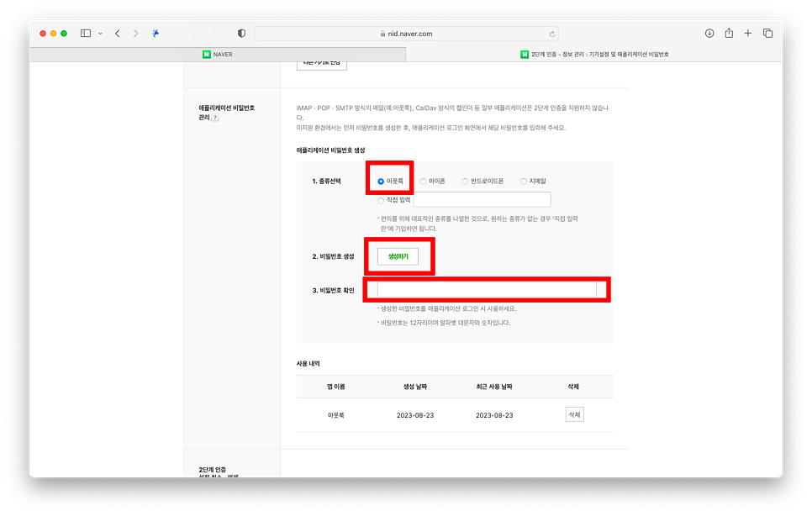Show tab overview icon
The width and height of the screenshot is (812, 516).
pos(767,33)
